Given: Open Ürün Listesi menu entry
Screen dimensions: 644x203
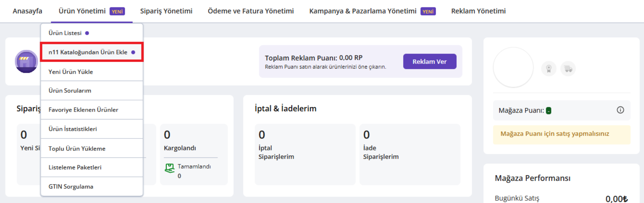Looking at the screenshot, I should click(x=65, y=33).
